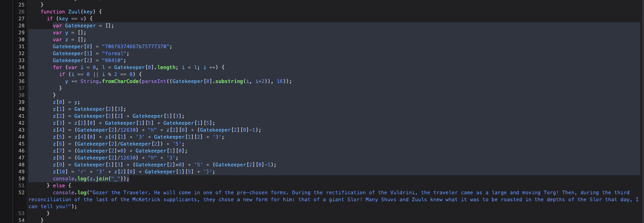Click the "var y = []" declaration
This screenshot has height=223, width=644.
click(x=70, y=32)
